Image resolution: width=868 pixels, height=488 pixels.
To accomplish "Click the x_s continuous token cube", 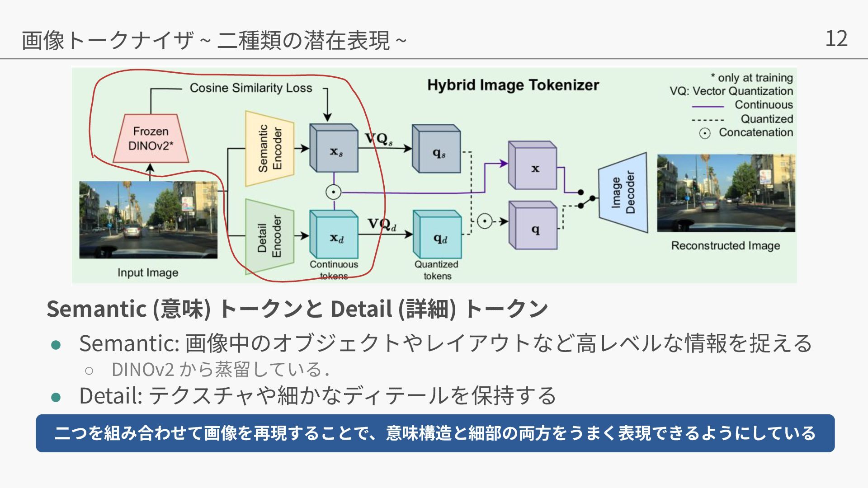I will click(335, 149).
